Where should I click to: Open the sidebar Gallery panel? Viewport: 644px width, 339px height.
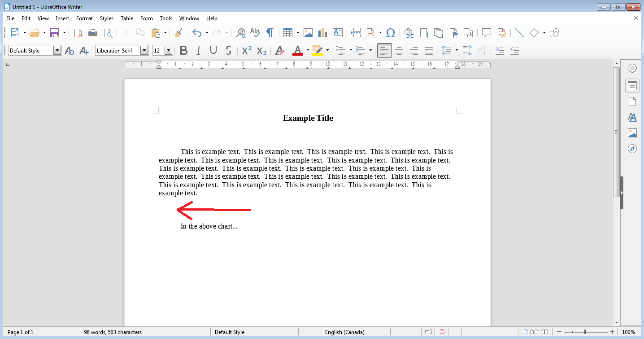pyautogui.click(x=632, y=133)
